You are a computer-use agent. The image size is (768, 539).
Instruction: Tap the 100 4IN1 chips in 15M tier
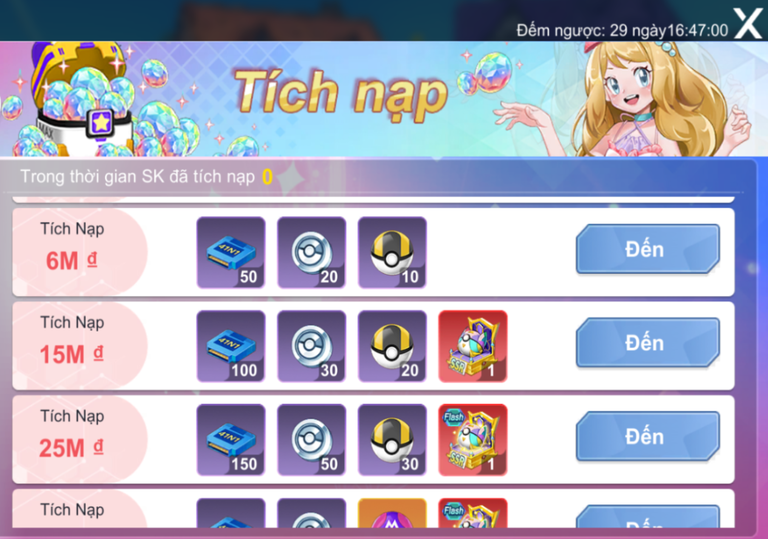[231, 346]
